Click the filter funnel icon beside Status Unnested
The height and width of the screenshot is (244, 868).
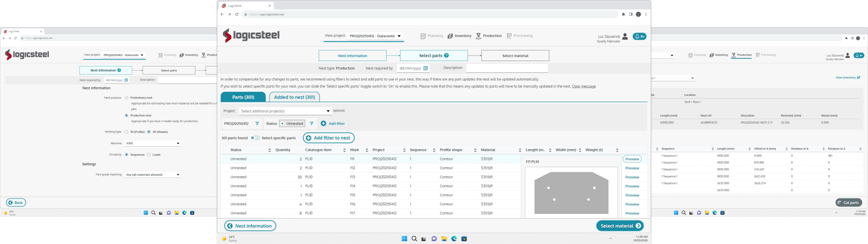click(311, 123)
